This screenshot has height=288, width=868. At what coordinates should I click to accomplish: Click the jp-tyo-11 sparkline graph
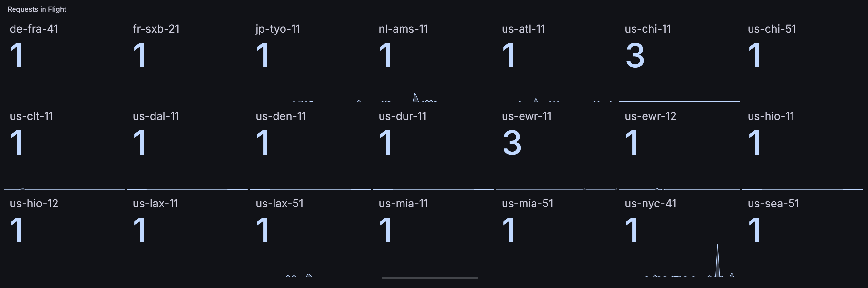pos(310,100)
